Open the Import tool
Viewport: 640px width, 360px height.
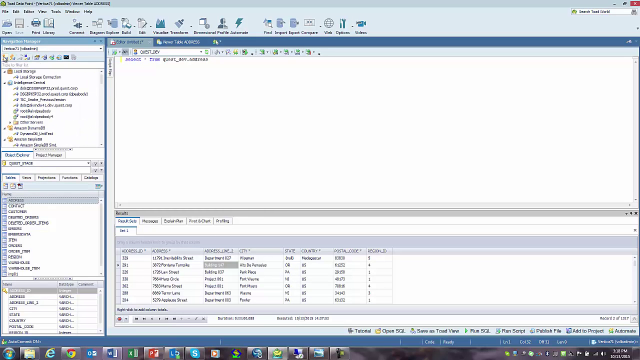click(x=281, y=27)
